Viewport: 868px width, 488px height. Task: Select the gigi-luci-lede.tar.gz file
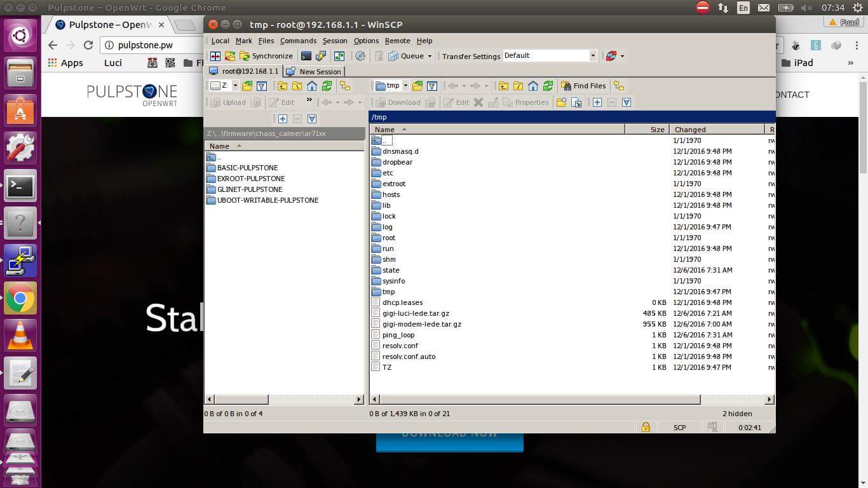(x=416, y=313)
